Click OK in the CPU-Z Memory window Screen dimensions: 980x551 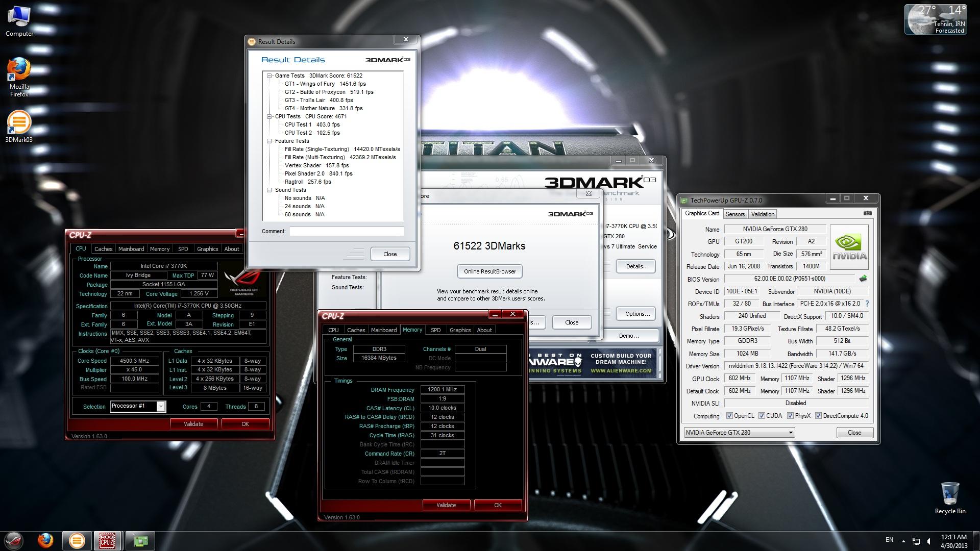498,505
